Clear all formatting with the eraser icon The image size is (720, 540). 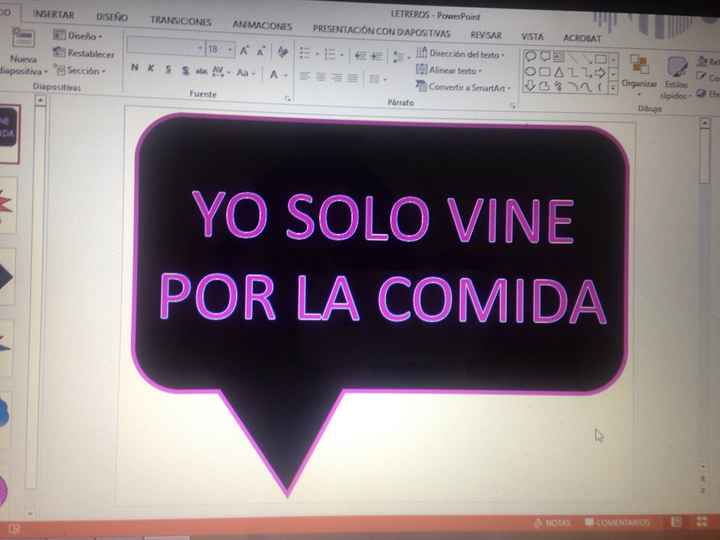click(283, 52)
